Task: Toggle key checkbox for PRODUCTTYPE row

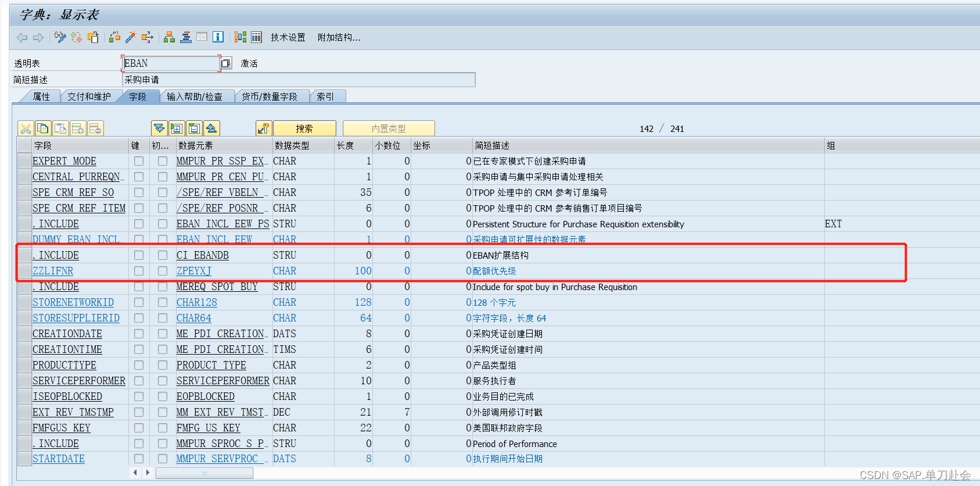Action: coord(139,365)
